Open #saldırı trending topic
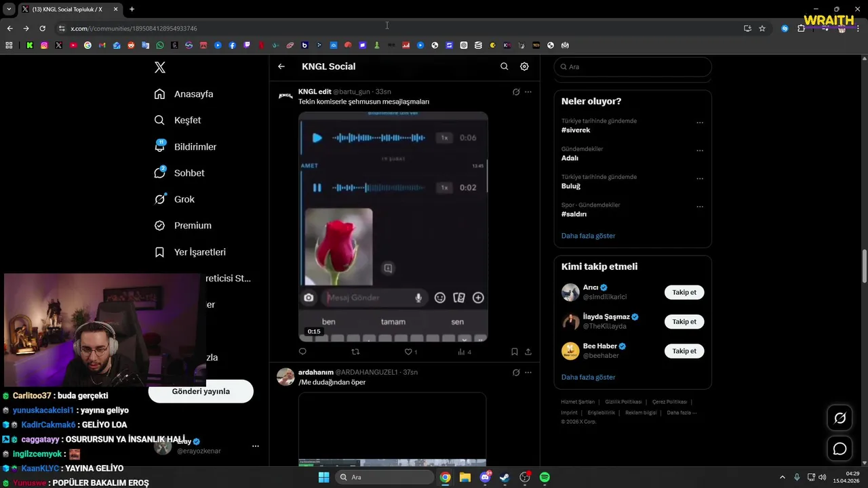This screenshot has width=868, height=488. pyautogui.click(x=574, y=214)
